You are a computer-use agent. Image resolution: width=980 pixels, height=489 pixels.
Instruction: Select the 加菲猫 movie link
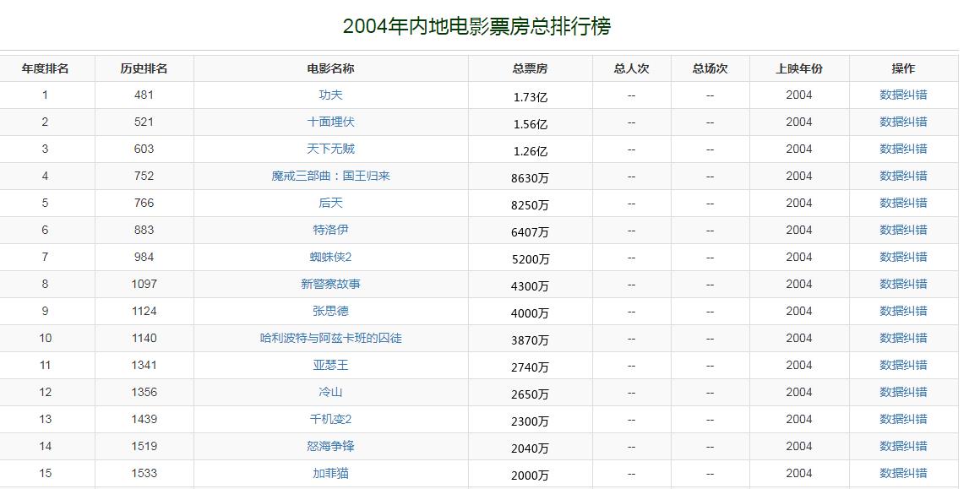point(330,473)
